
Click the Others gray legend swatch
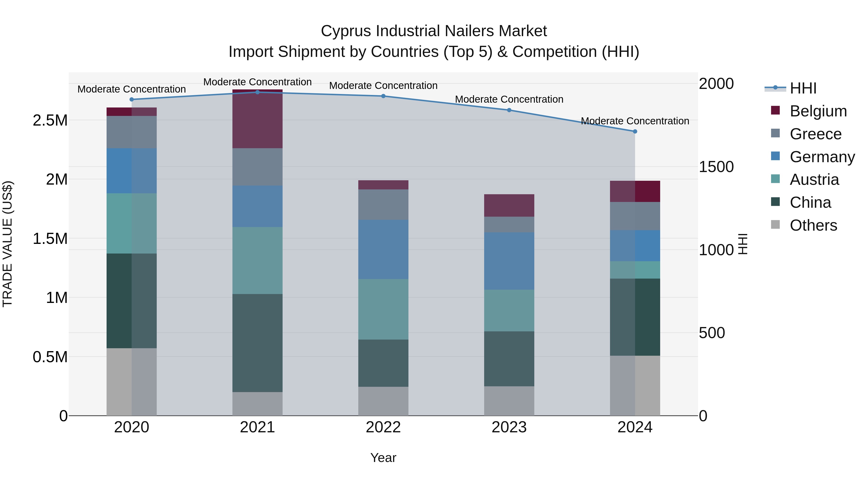(x=775, y=224)
